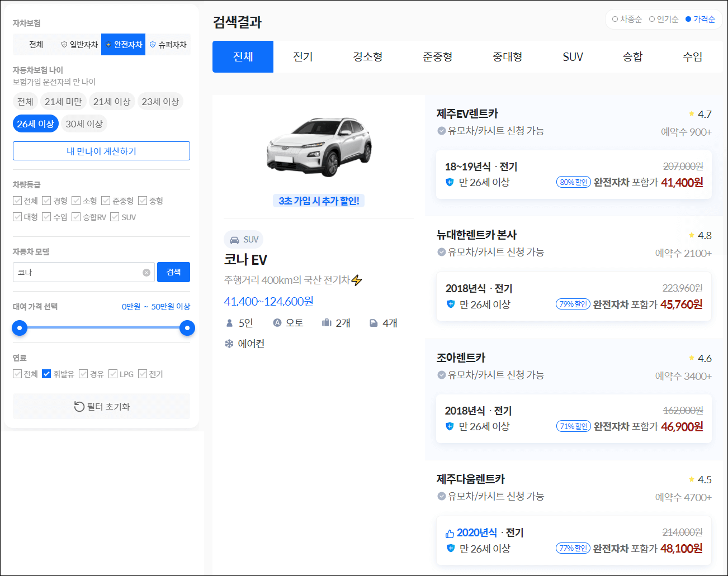Click the snowflake icon next to 에어컨

coord(229,344)
